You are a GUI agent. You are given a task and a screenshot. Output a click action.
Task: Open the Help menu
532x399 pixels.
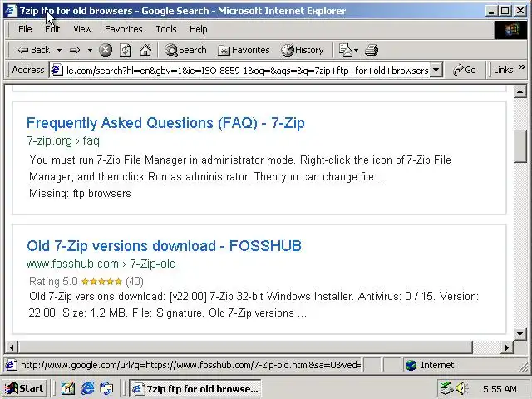coord(199,29)
